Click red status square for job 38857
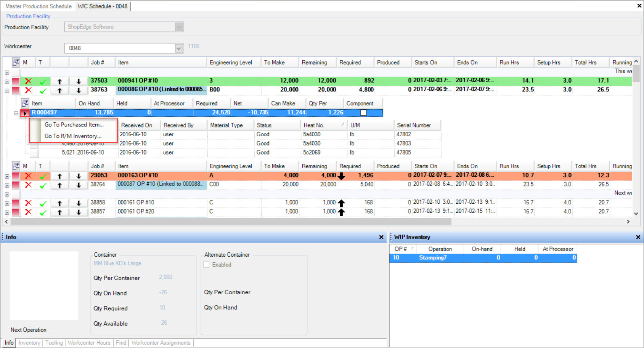The image size is (644, 348). pos(16,212)
